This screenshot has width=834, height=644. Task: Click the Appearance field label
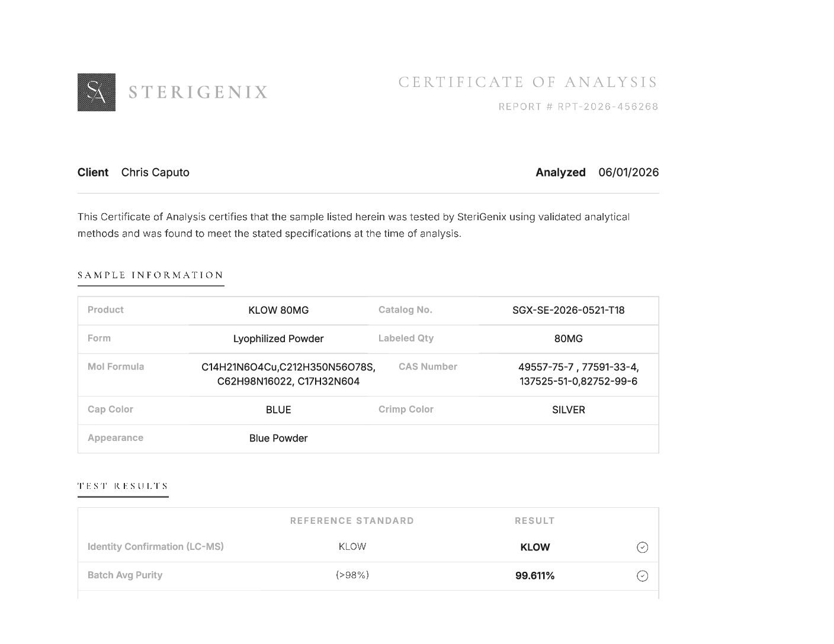point(116,437)
